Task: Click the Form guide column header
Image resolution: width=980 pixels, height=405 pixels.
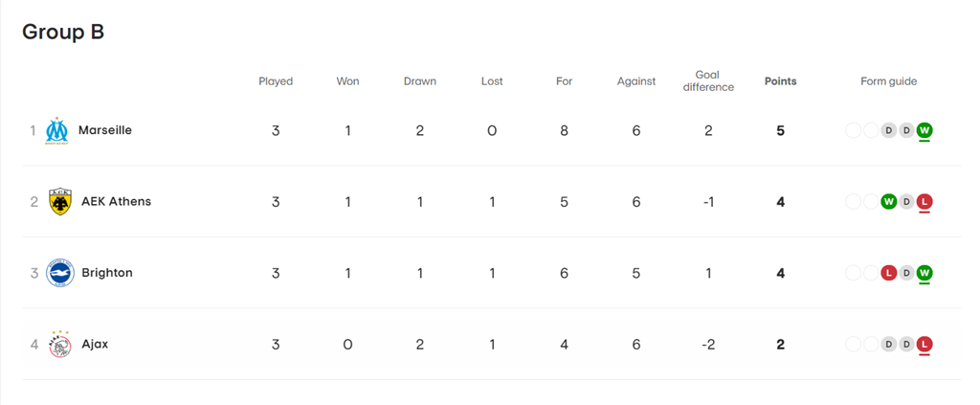Action: coord(889,81)
